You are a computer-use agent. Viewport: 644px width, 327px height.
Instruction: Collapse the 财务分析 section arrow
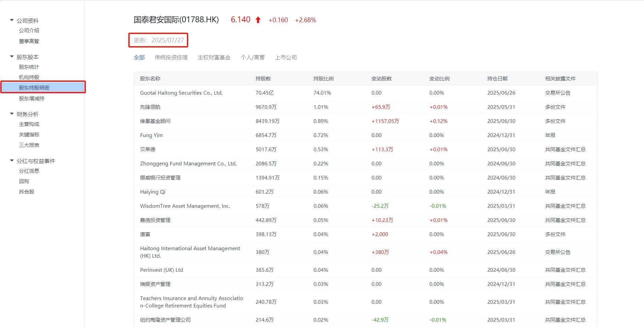(x=12, y=114)
